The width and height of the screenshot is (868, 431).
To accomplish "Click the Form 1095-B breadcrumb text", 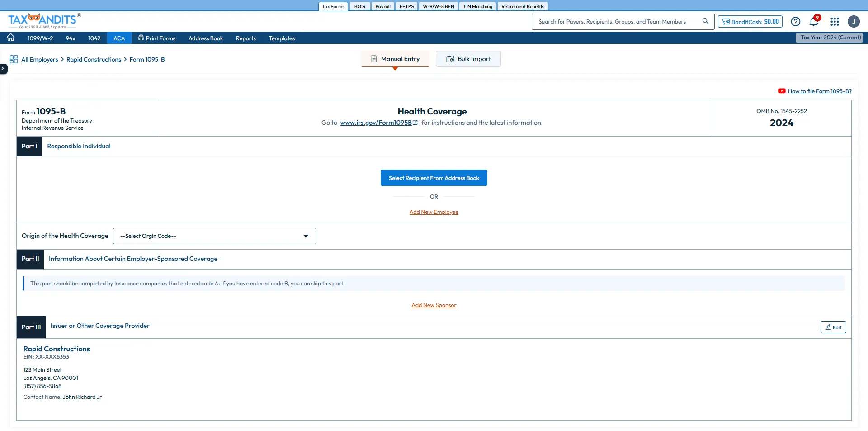I will click(x=147, y=59).
